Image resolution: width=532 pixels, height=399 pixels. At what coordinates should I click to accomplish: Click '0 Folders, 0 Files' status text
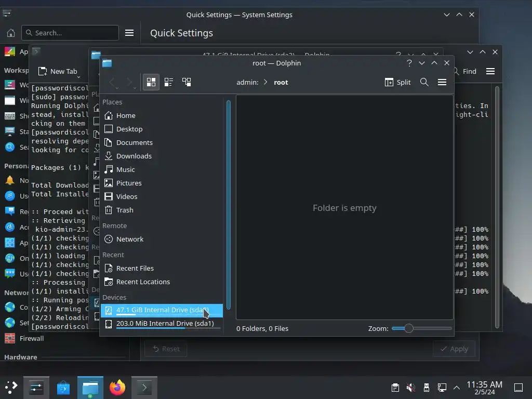coord(262,328)
